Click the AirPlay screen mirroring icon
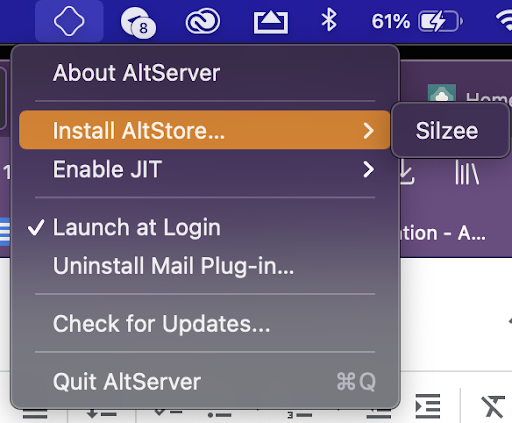The height and width of the screenshot is (423, 512). (271, 22)
